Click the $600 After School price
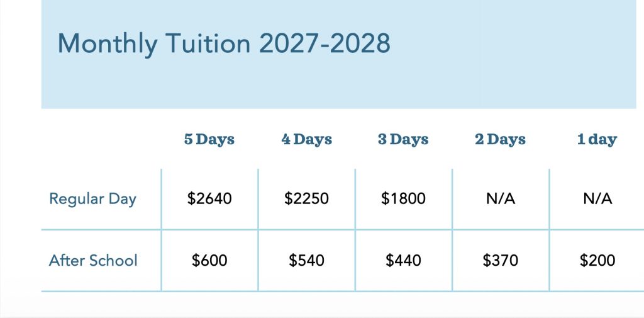This screenshot has width=644, height=318. tap(209, 261)
